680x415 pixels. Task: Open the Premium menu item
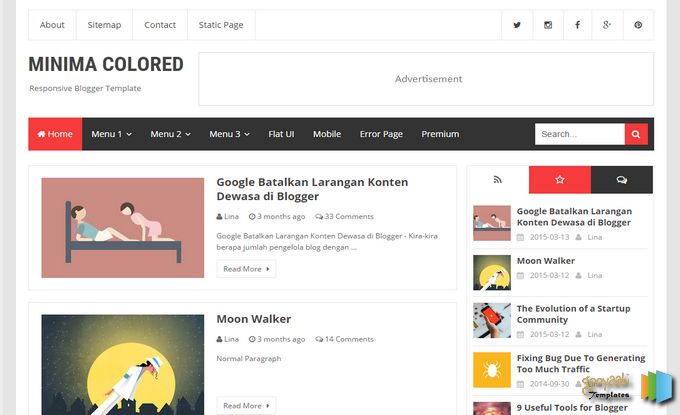440,134
